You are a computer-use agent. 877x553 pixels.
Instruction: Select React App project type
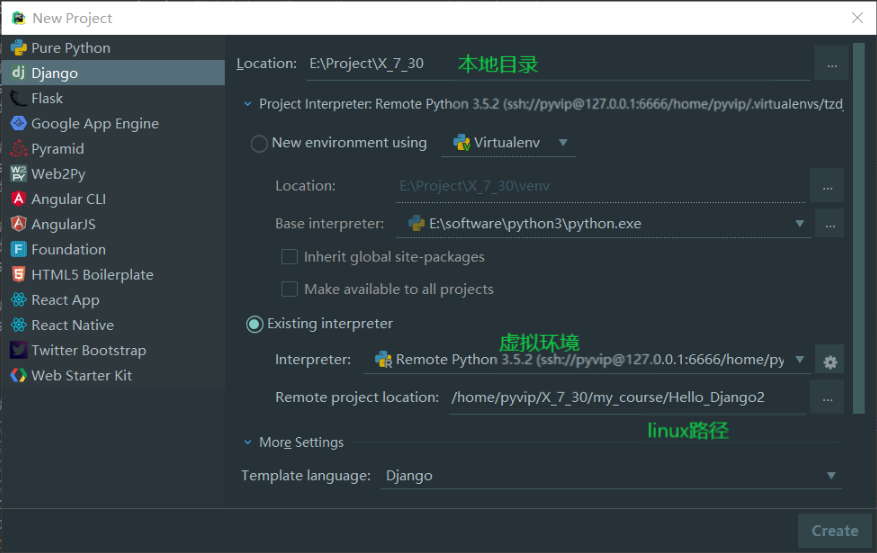point(113,300)
